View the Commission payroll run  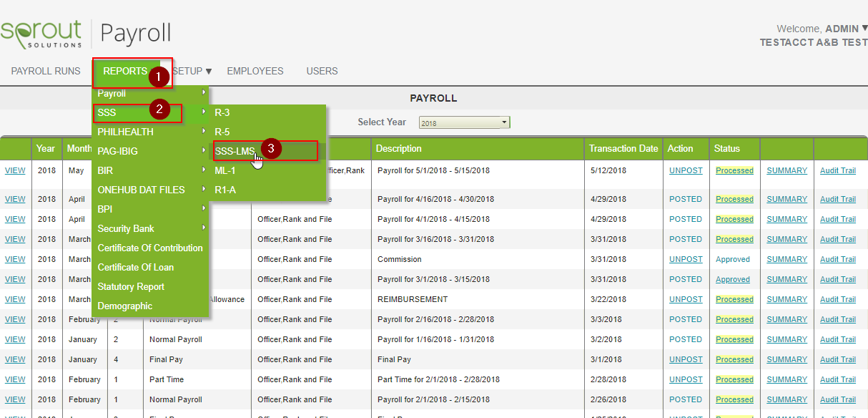click(15, 259)
